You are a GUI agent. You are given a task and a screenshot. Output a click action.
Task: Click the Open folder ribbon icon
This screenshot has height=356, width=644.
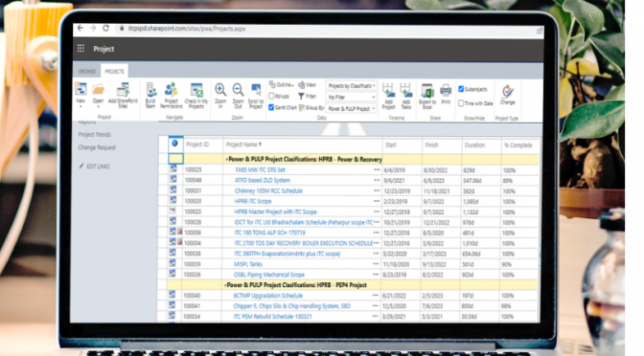[98, 89]
